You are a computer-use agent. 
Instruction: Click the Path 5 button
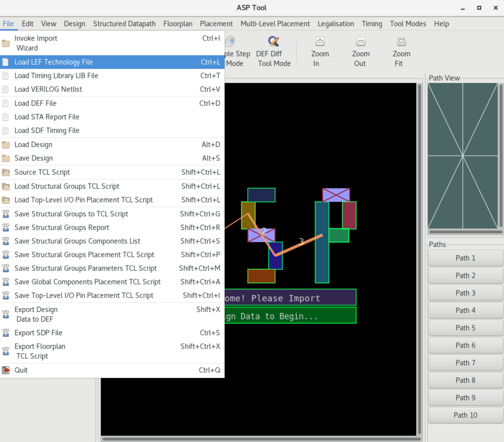[465, 328]
